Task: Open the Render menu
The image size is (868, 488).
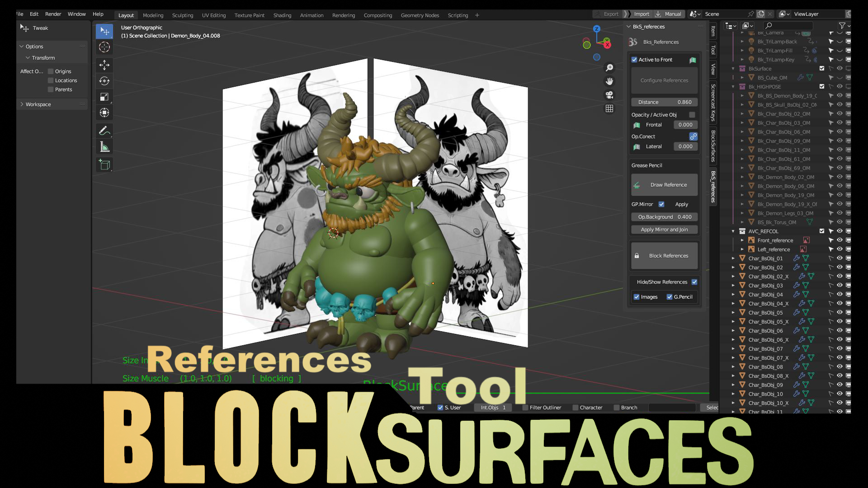Action: (x=53, y=14)
